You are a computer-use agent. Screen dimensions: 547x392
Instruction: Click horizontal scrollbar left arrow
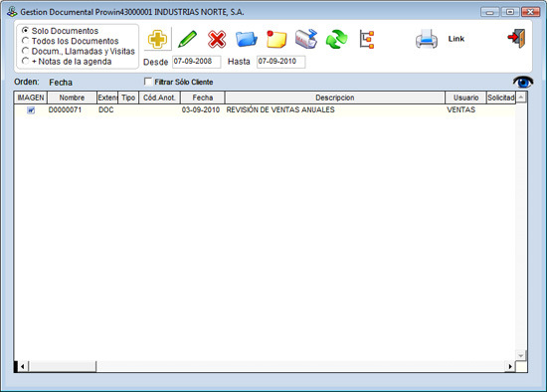coord(23,366)
